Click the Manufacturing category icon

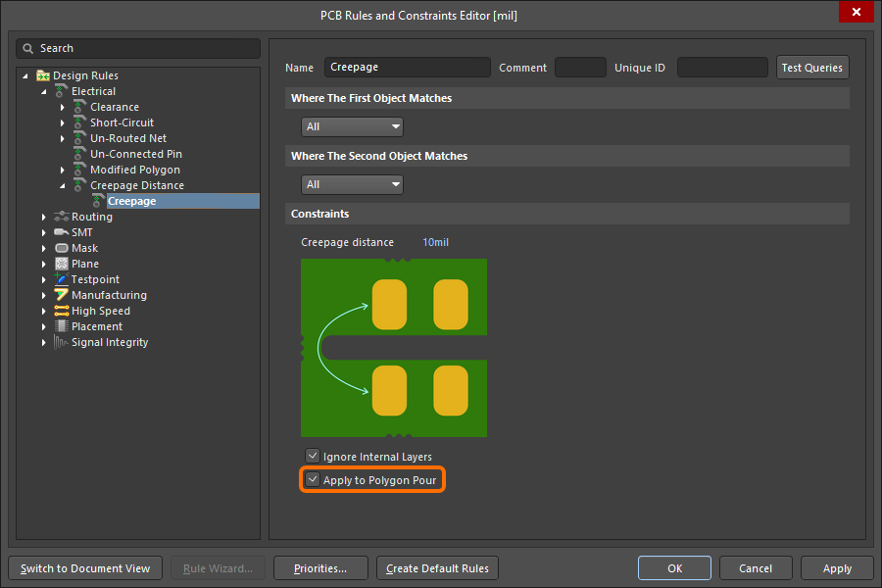pos(62,295)
